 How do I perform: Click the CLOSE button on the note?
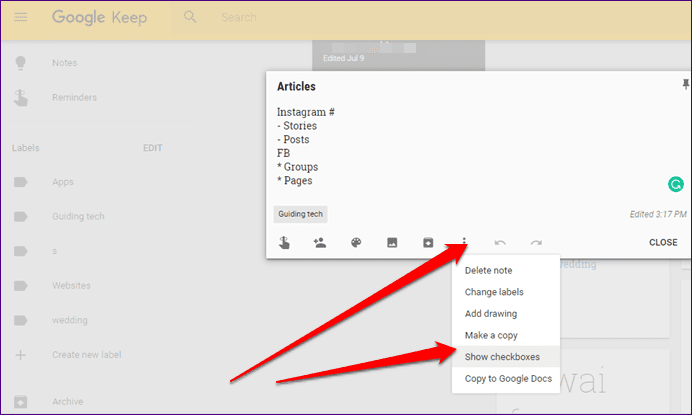coord(663,242)
